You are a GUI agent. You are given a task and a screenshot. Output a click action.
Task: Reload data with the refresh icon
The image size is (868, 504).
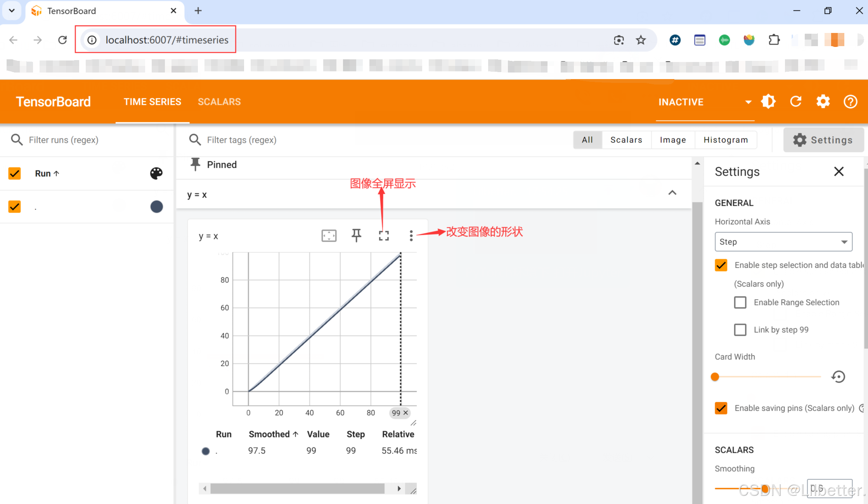pos(796,102)
